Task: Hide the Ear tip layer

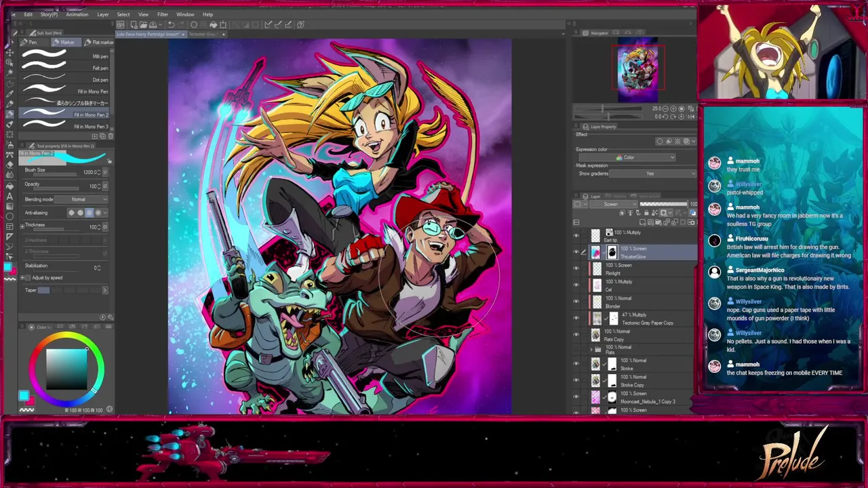Action: click(576, 236)
